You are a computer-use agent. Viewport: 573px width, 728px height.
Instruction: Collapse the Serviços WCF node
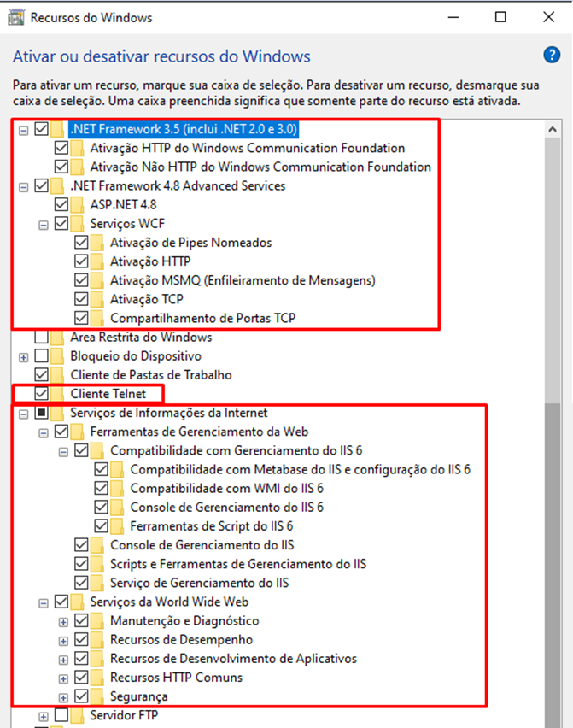coord(44,226)
